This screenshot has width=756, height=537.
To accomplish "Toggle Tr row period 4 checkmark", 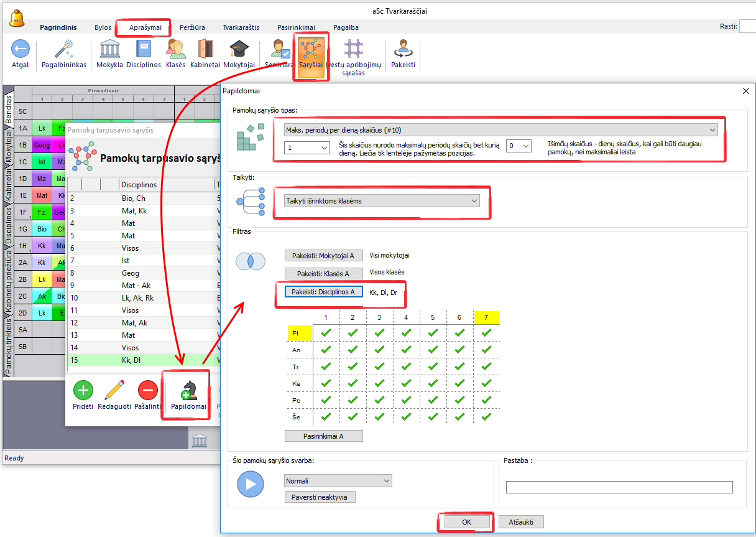I will pyautogui.click(x=406, y=367).
